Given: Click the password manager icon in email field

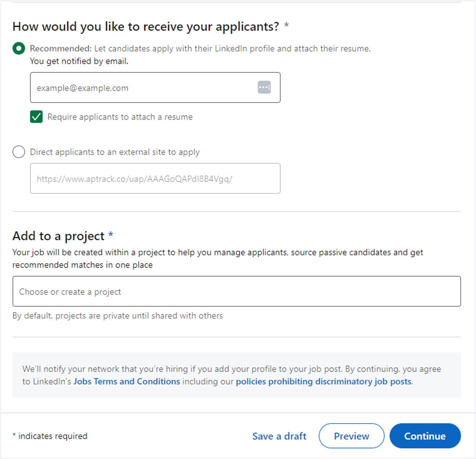Looking at the screenshot, I should (264, 87).
